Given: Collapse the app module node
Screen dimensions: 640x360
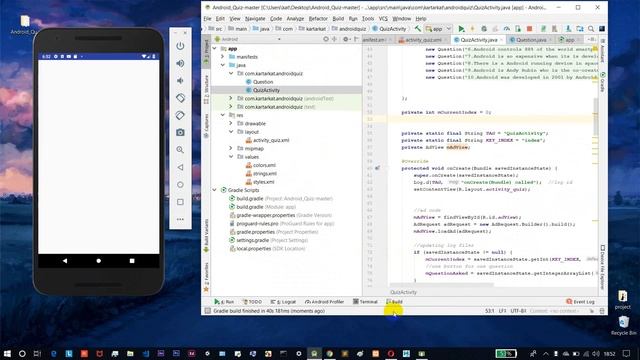Looking at the screenshot, I should click(x=215, y=49).
